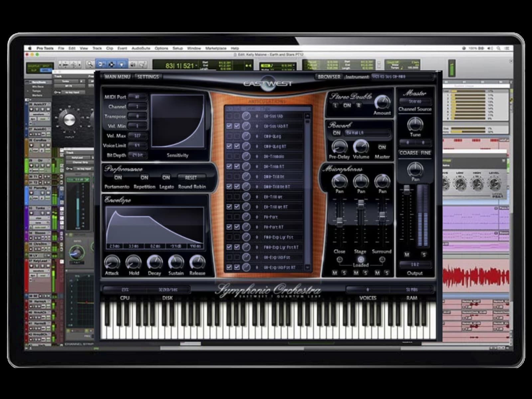Click the BROWSER button
The width and height of the screenshot is (532, 399).
point(329,77)
